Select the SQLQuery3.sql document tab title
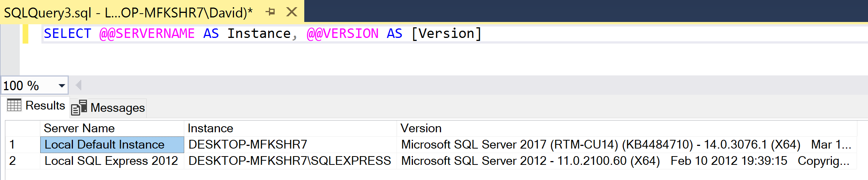Screen dimensions: 868x180 [x=128, y=13]
